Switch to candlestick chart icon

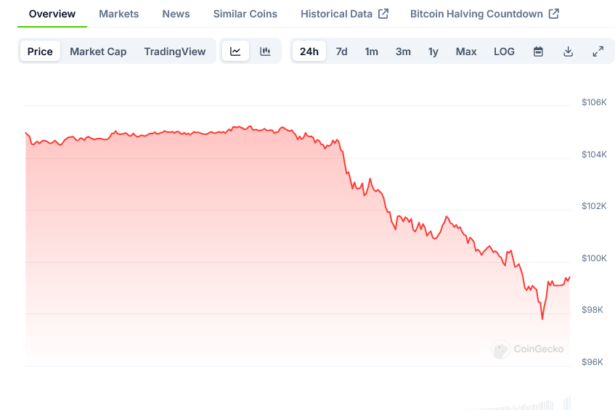[x=265, y=51]
